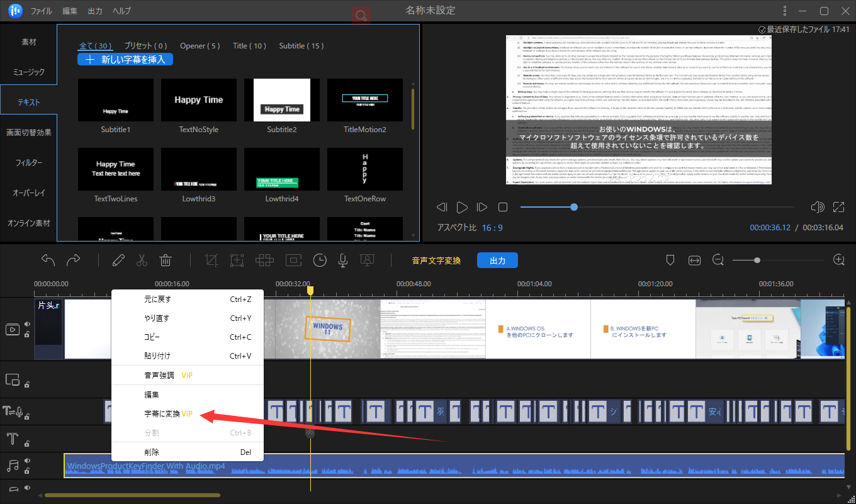Add a marker using the marker icon

coord(670,260)
